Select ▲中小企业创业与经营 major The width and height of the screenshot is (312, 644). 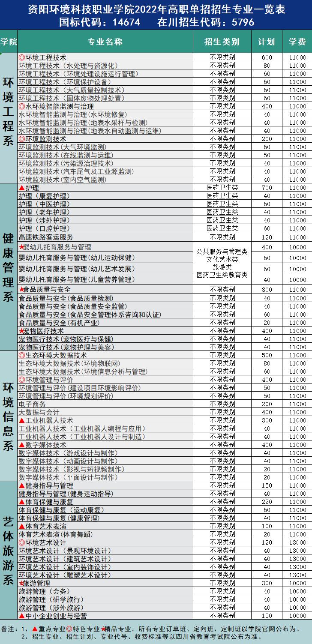pos(105,616)
